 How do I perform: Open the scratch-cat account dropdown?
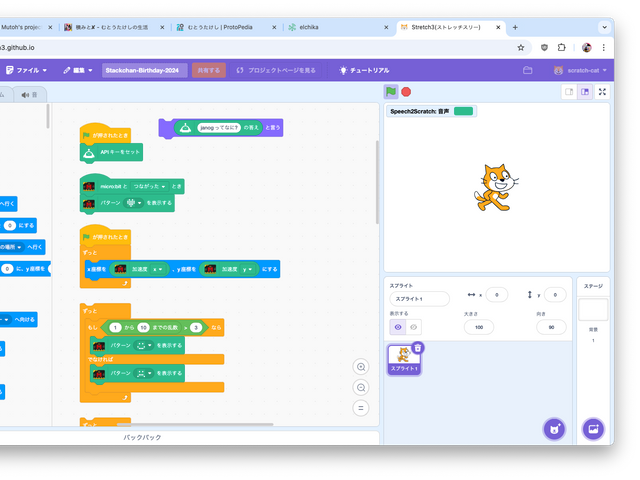[577, 70]
